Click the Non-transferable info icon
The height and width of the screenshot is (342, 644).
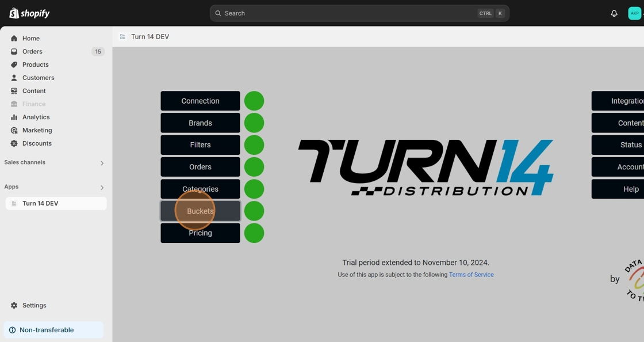pos(12,330)
